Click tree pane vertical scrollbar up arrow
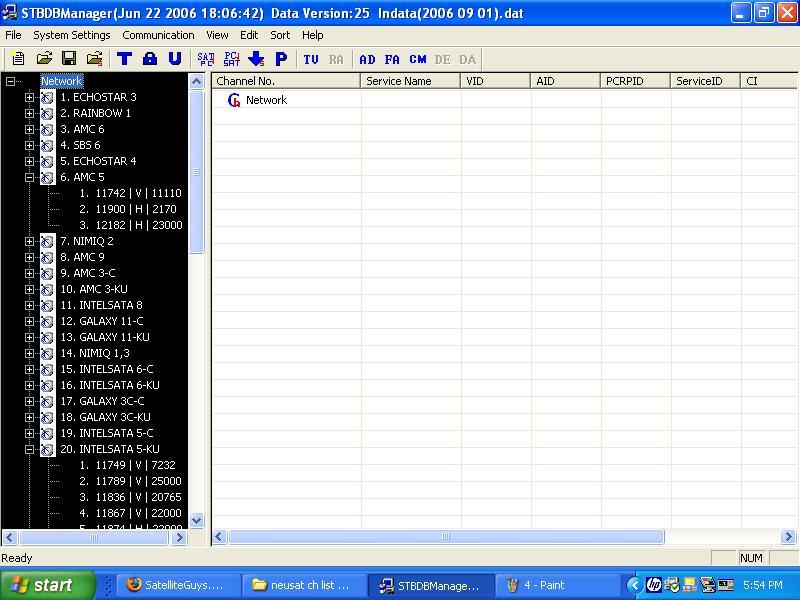Screen dimensions: 800x600 [196, 82]
